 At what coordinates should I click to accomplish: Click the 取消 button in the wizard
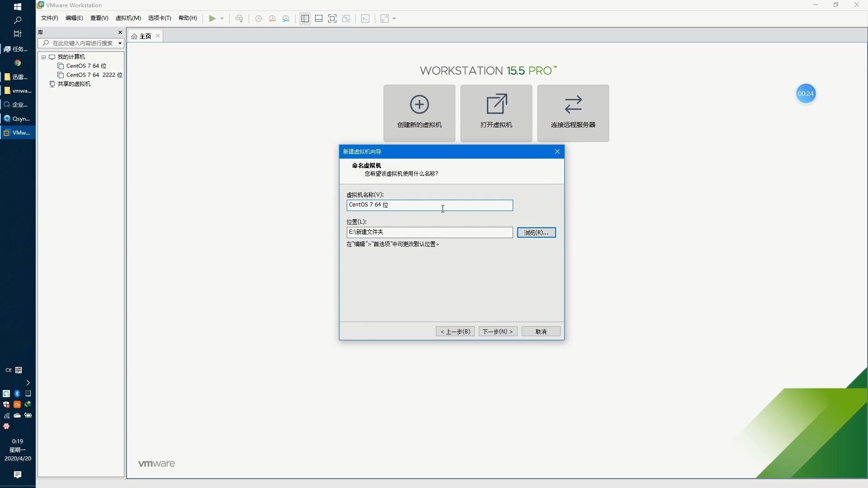tap(541, 331)
